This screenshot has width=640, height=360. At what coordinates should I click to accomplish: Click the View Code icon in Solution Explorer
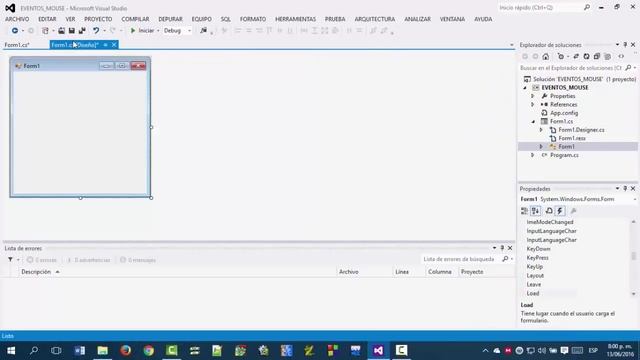coord(621,57)
